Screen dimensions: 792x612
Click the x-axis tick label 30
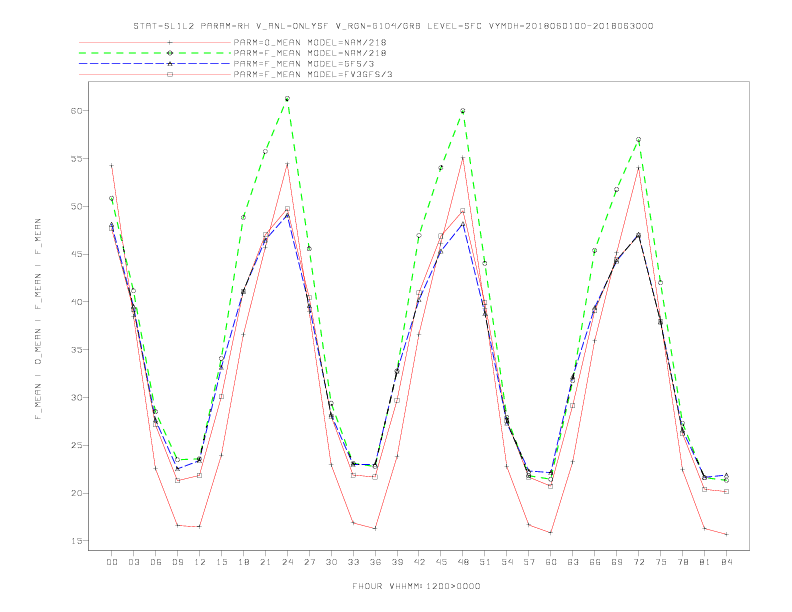click(331, 562)
